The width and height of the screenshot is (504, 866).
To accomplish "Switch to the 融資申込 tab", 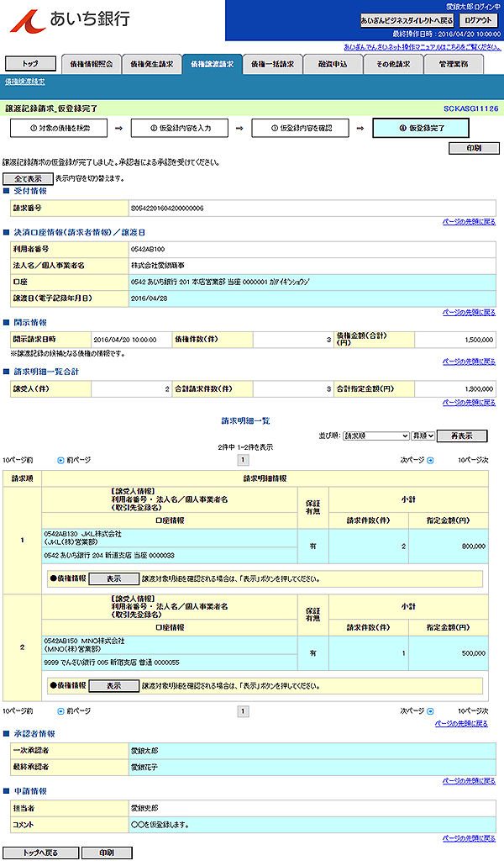I will coord(333,64).
